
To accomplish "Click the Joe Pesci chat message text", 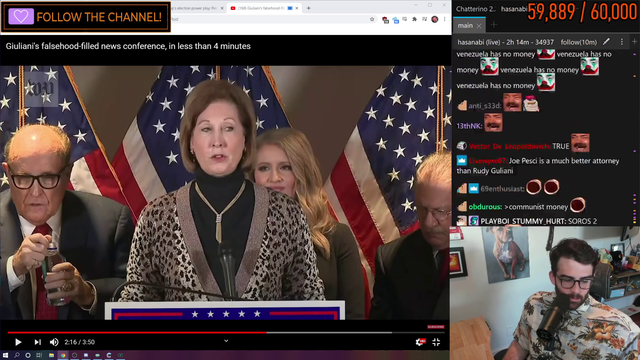I will (x=538, y=166).
